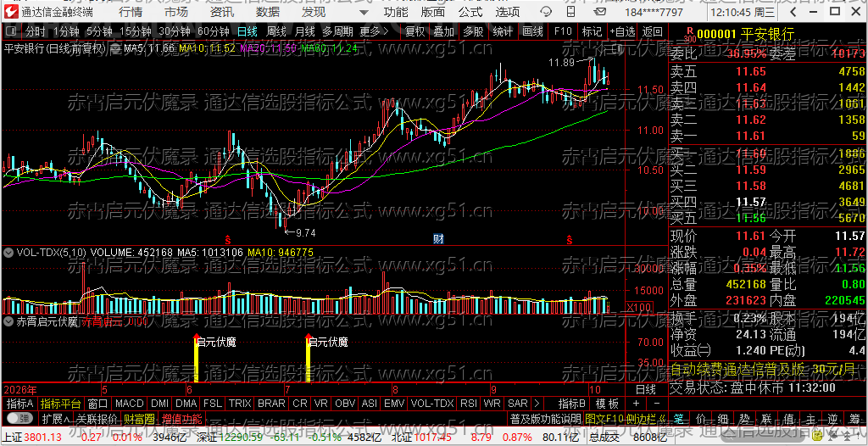Viewport: 868px width, 446px height.
Task: Open F10 company info
Action: coord(563,31)
